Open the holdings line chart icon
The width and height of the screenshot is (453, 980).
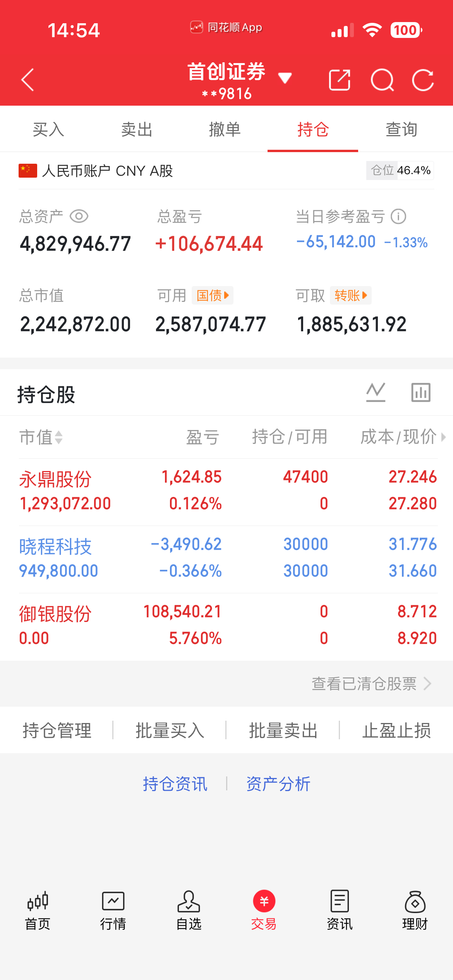tap(376, 392)
